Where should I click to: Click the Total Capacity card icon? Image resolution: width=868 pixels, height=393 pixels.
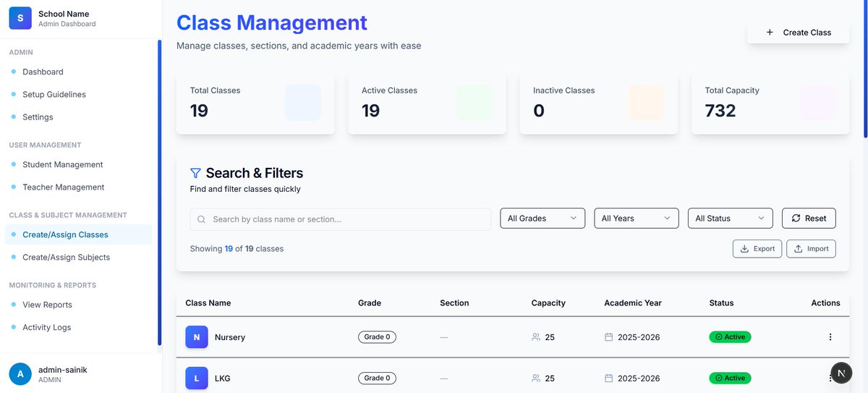click(818, 102)
